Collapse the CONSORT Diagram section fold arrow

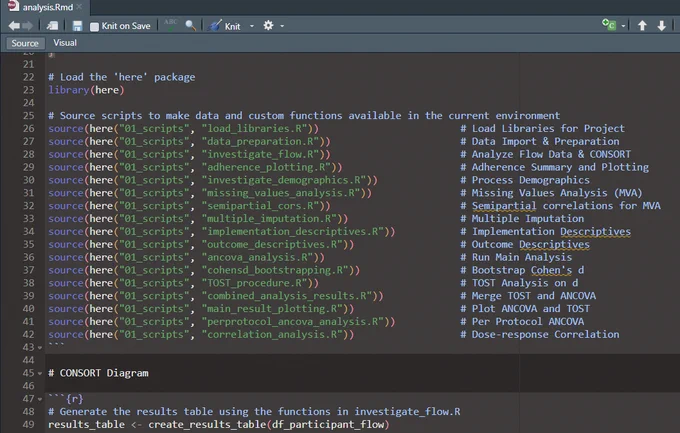pyautogui.click(x=40, y=374)
